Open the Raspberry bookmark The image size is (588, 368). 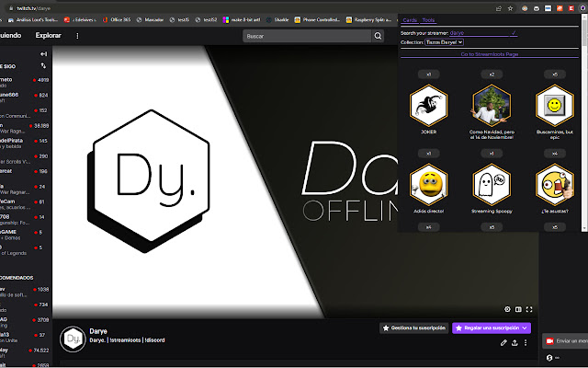point(368,20)
